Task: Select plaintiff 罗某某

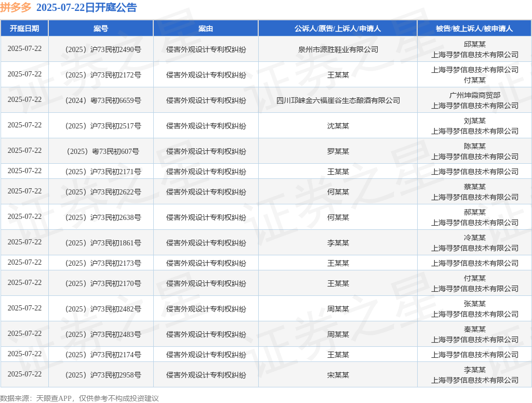Action: click(338, 151)
